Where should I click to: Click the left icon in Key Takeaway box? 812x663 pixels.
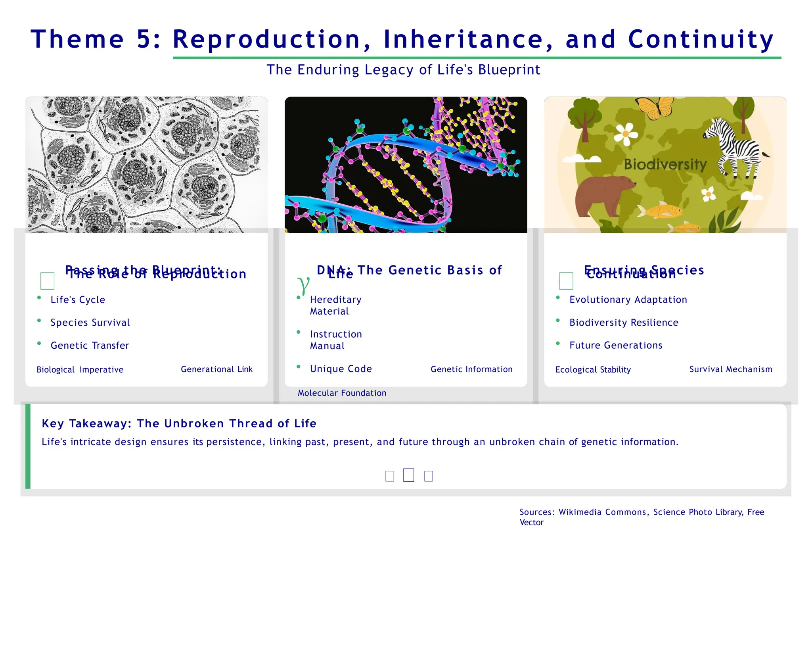[389, 476]
